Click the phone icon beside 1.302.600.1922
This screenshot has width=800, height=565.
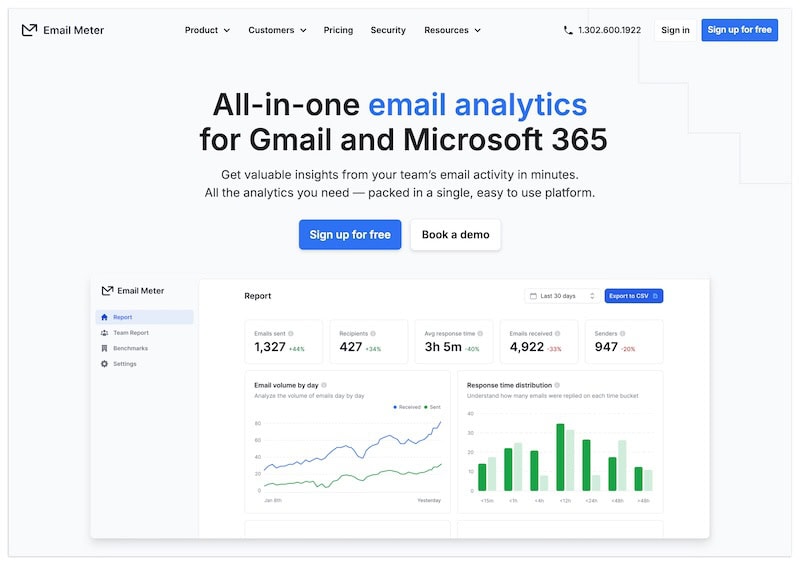(x=568, y=30)
